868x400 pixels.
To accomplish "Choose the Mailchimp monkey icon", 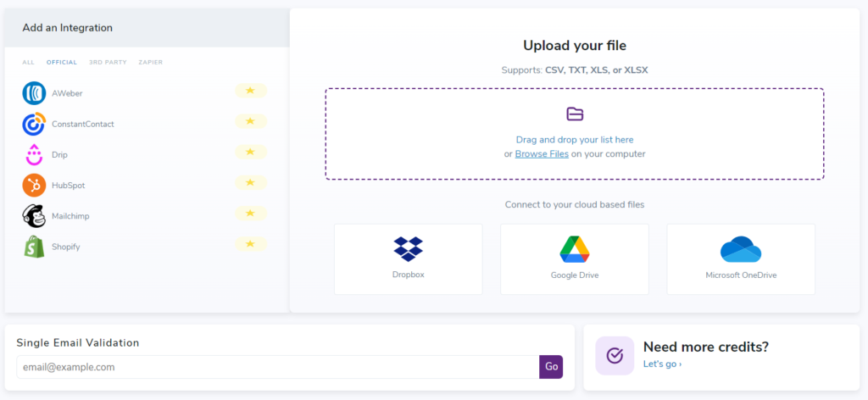I will coord(34,216).
